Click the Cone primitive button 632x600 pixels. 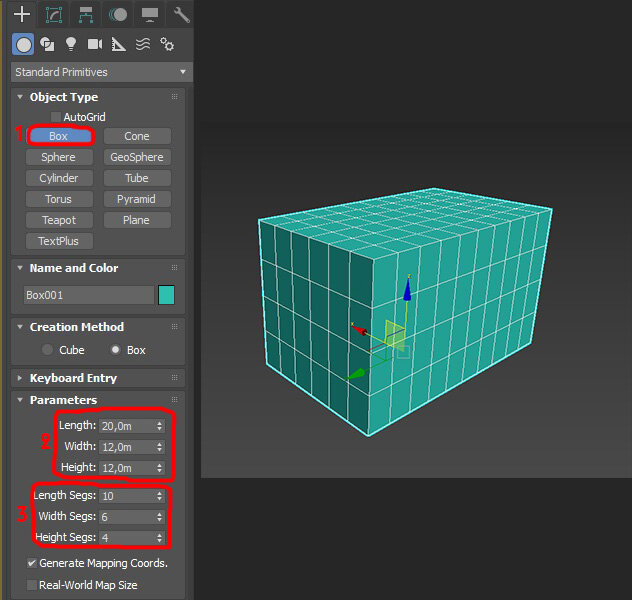point(137,136)
